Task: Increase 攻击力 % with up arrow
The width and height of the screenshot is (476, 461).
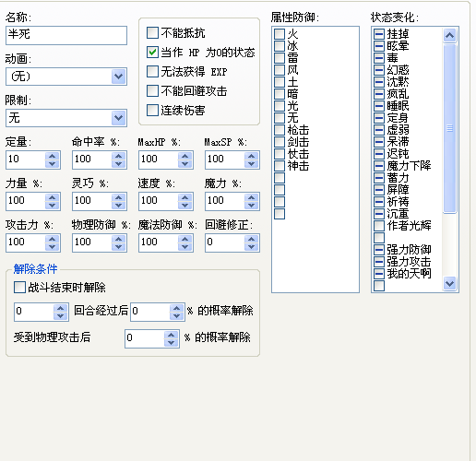Action: [x=53, y=239]
